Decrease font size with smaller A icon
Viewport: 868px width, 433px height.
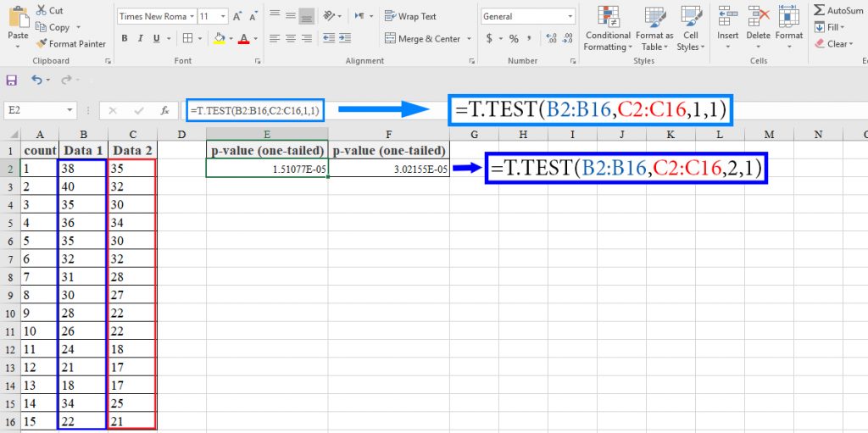253,17
